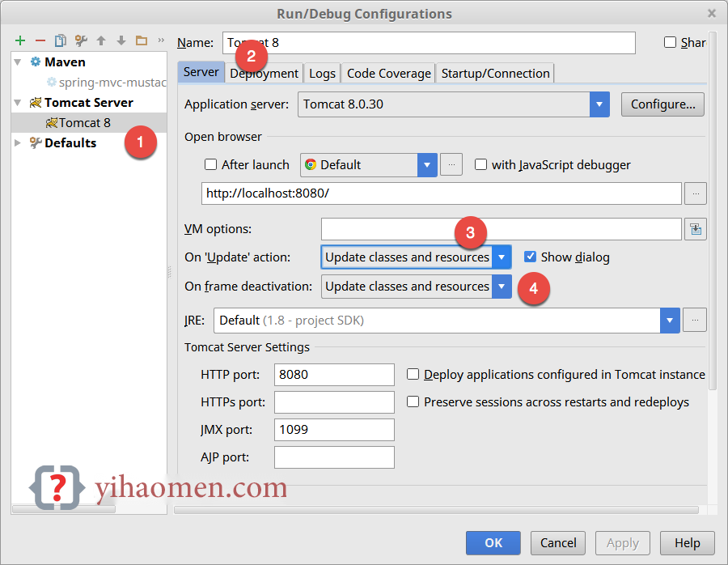Collapse the Tomcat Server tree node

click(18, 103)
